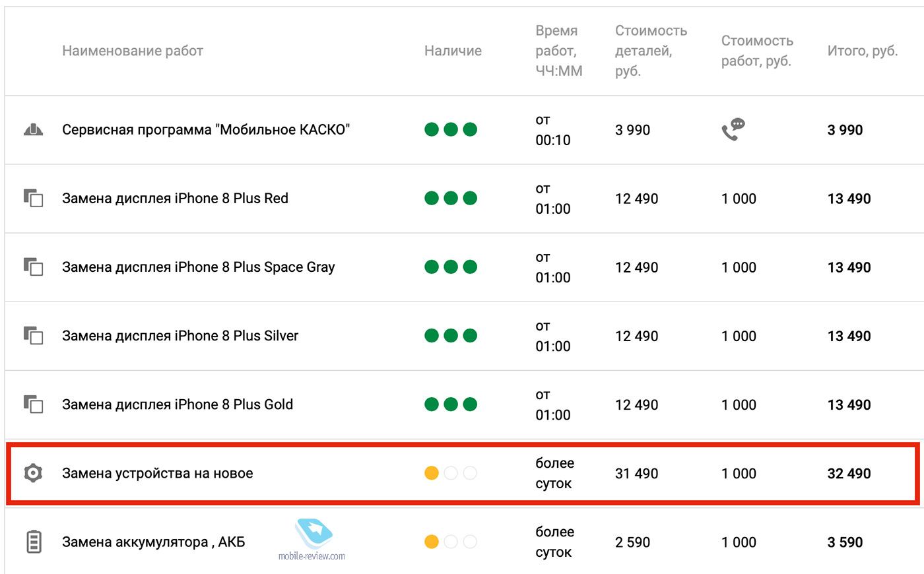Click the Mobile KASKO service program icon

(33, 129)
